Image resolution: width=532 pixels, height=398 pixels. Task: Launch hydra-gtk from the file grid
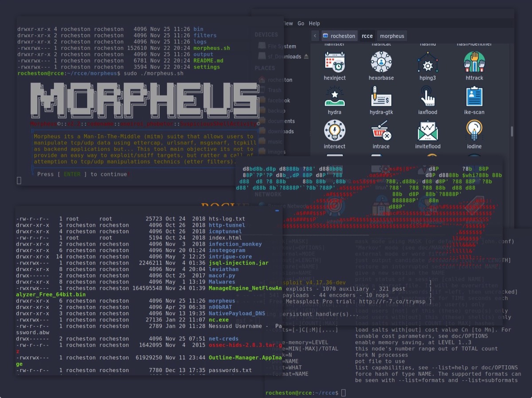(381, 97)
